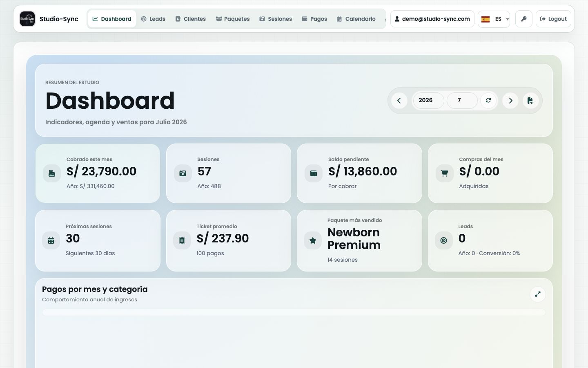Click the month field showing 7
588x368 pixels.
(x=462, y=101)
